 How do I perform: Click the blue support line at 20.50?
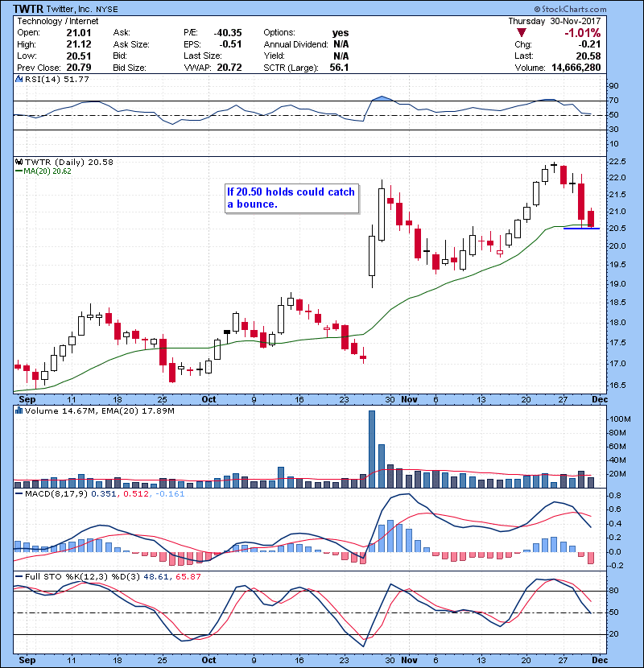(581, 229)
